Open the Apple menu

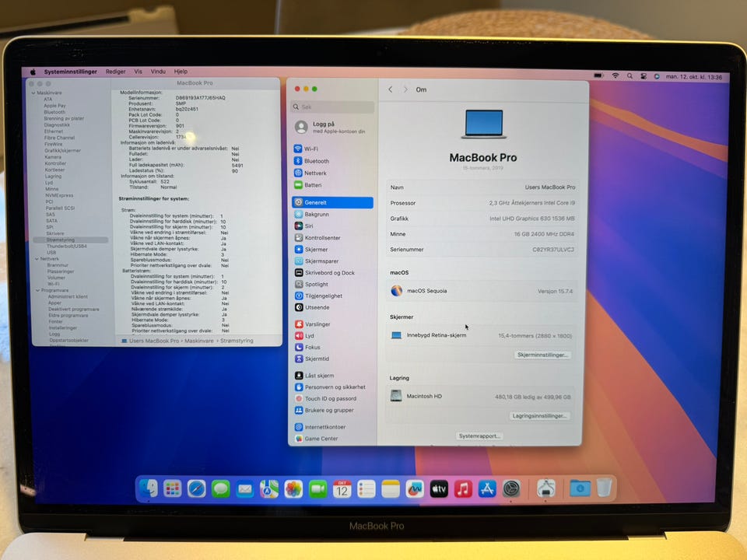[33, 72]
